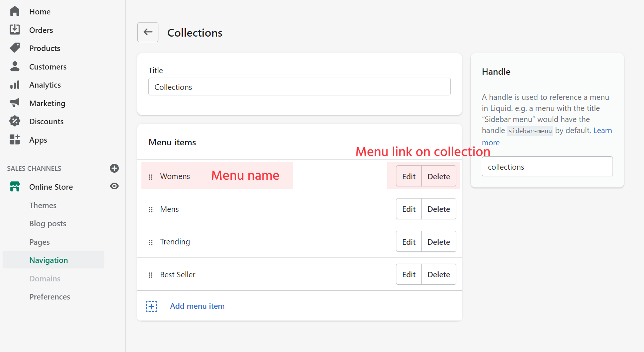Add a sales channel with plus icon
Viewport: 644px width, 352px height.
114,168
